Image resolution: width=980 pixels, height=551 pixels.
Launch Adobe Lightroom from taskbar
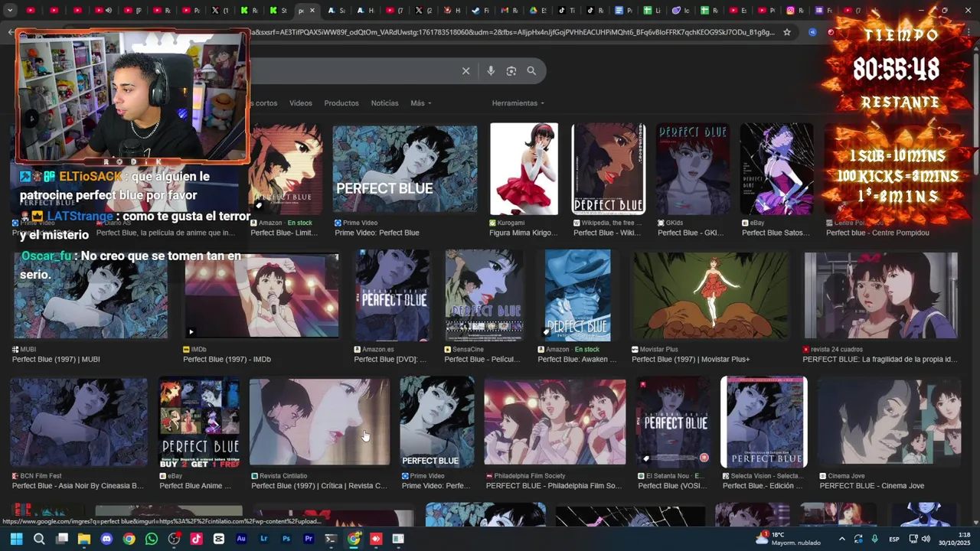click(264, 539)
